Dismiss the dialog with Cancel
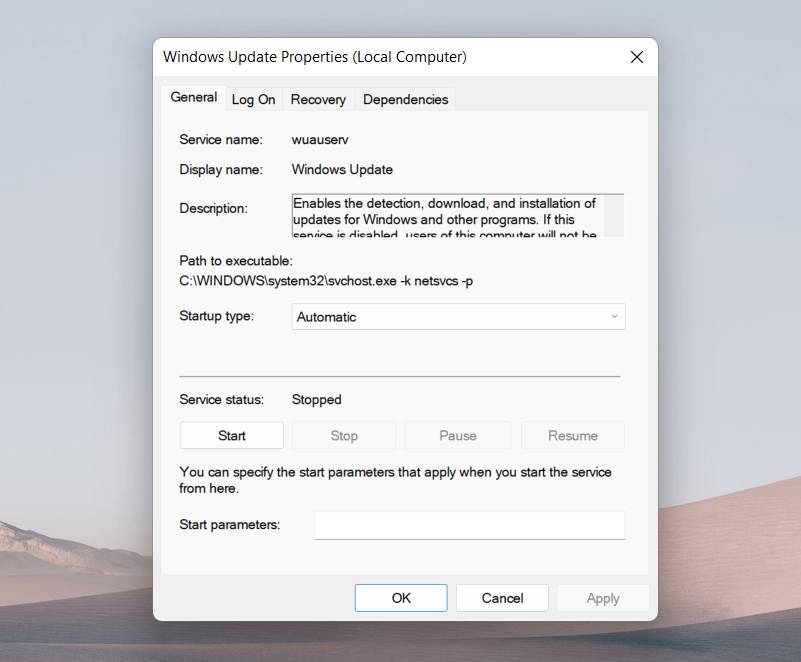The image size is (801, 662). (502, 597)
